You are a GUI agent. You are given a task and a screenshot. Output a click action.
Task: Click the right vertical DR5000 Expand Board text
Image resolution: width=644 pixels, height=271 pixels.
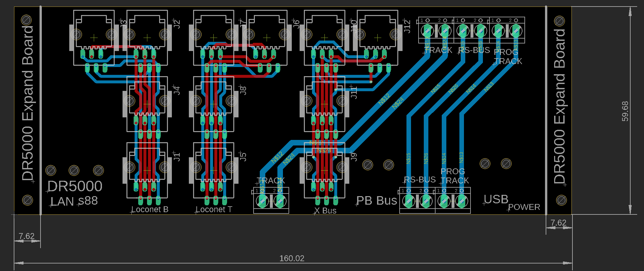coord(559,106)
